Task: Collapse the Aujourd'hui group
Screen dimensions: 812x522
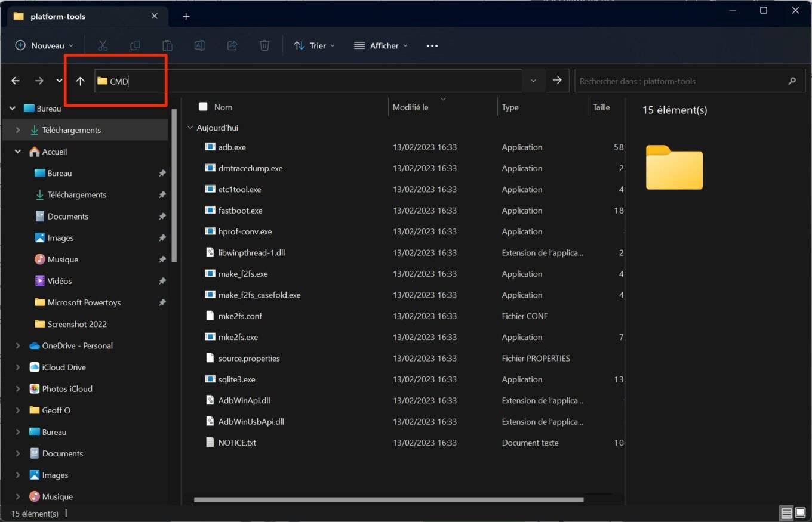Action: point(190,128)
